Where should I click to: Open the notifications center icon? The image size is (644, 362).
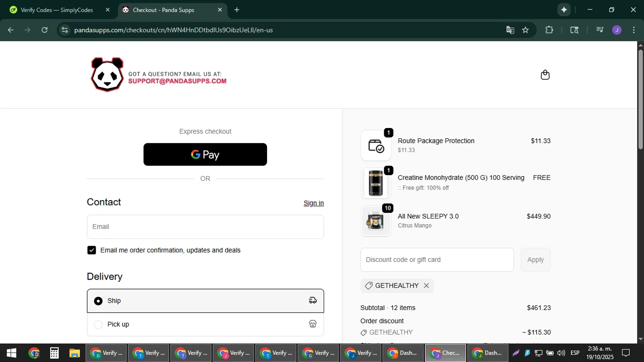point(626,353)
